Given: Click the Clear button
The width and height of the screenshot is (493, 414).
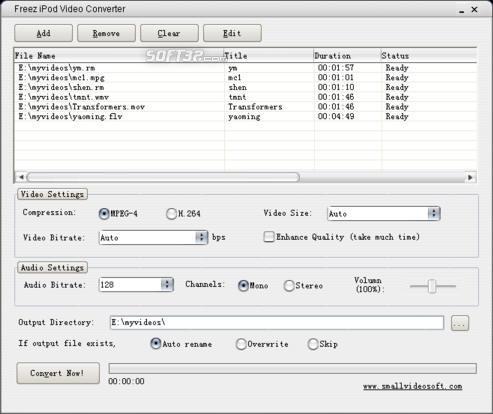Looking at the screenshot, I should (169, 33).
